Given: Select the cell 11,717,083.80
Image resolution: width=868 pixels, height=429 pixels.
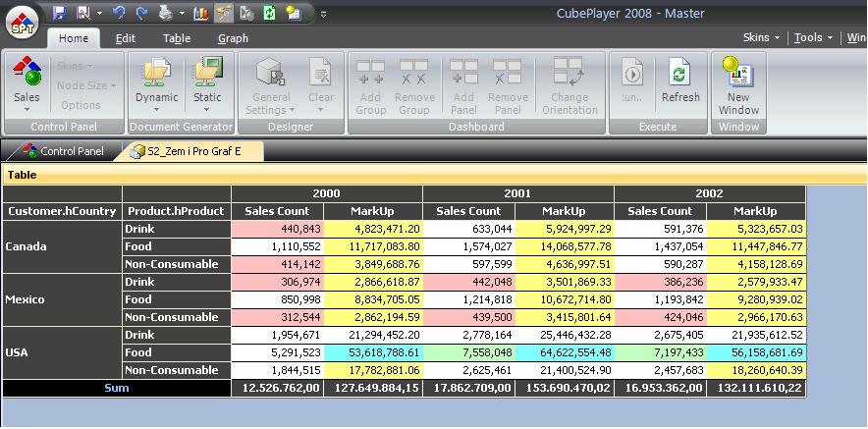Looking at the screenshot, I should point(373,246).
